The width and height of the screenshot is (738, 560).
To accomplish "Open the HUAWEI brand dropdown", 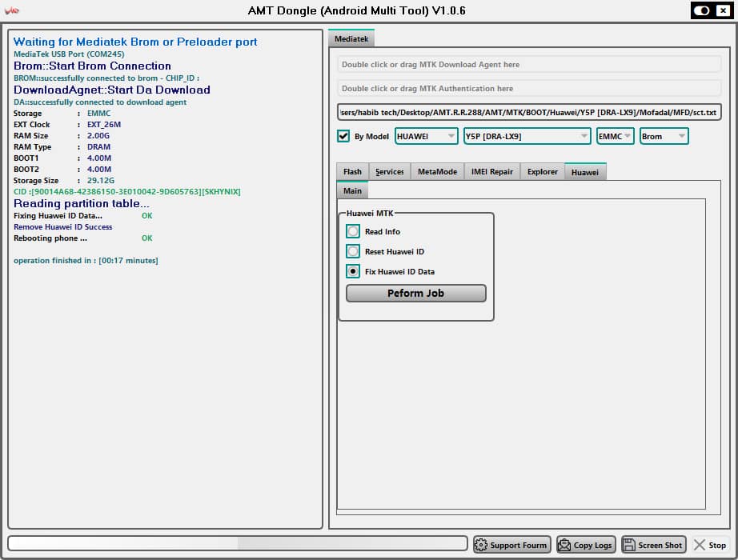I will pyautogui.click(x=426, y=137).
